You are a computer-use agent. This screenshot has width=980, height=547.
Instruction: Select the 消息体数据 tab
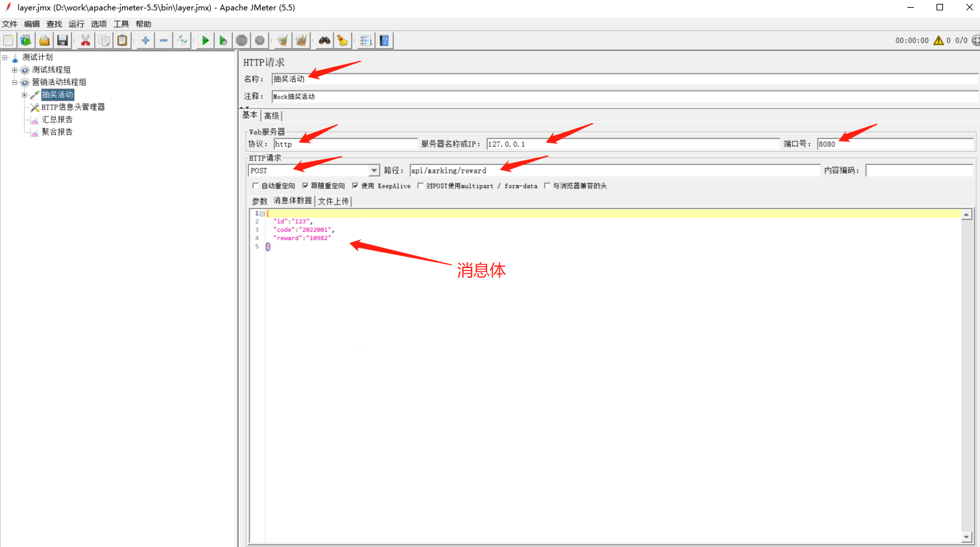coord(293,201)
